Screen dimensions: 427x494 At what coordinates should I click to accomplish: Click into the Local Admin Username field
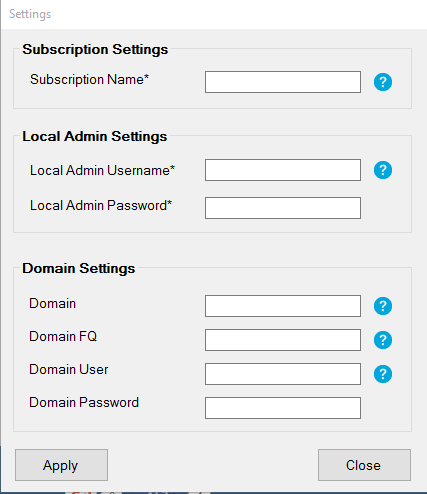tap(283, 170)
